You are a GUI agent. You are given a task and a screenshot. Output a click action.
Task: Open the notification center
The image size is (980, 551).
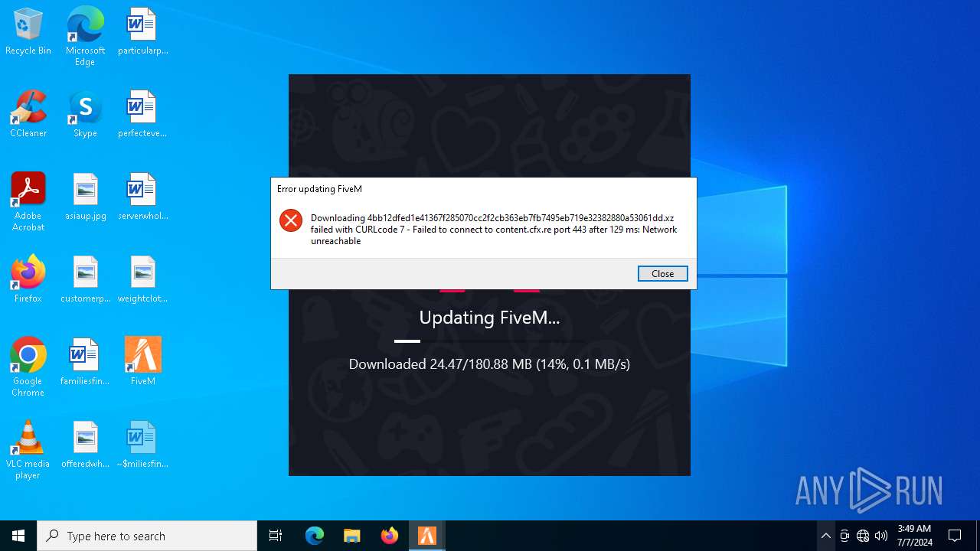tap(955, 536)
